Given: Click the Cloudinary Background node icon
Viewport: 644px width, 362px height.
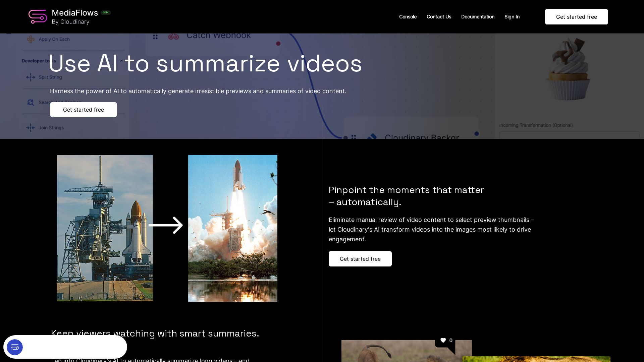Looking at the screenshot, I should pos(372,137).
